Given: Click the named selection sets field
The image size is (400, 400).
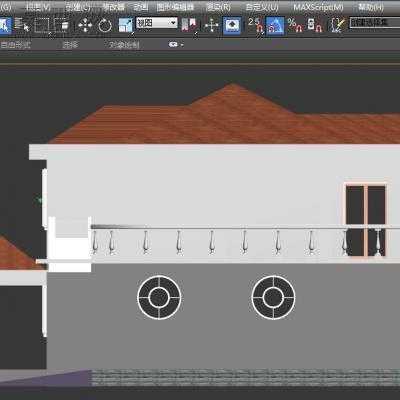Looking at the screenshot, I should pos(374,23).
